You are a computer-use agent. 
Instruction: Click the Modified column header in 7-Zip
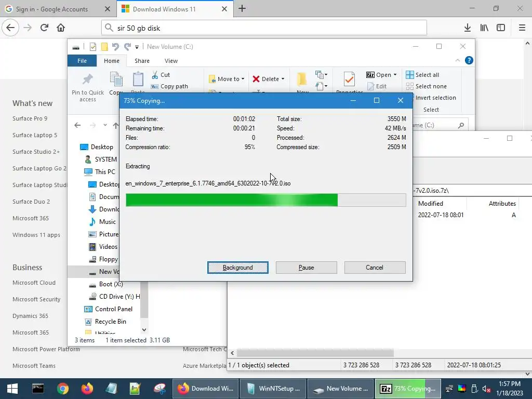click(x=431, y=204)
